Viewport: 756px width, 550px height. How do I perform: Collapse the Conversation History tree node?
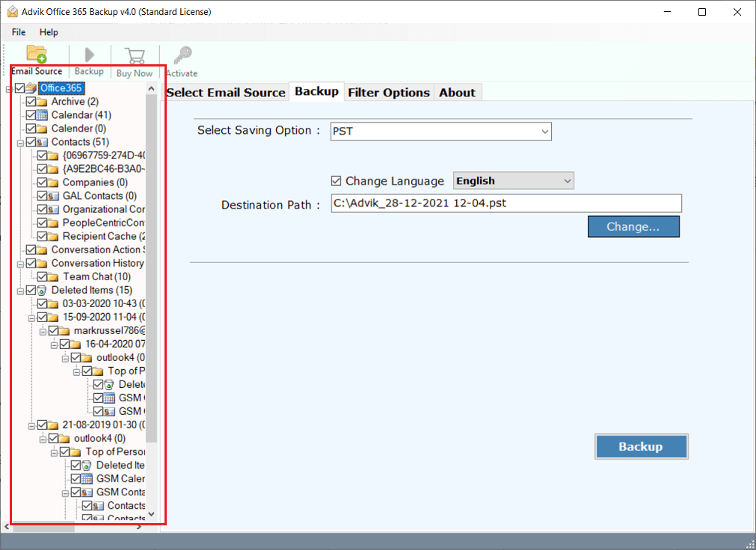(19, 263)
